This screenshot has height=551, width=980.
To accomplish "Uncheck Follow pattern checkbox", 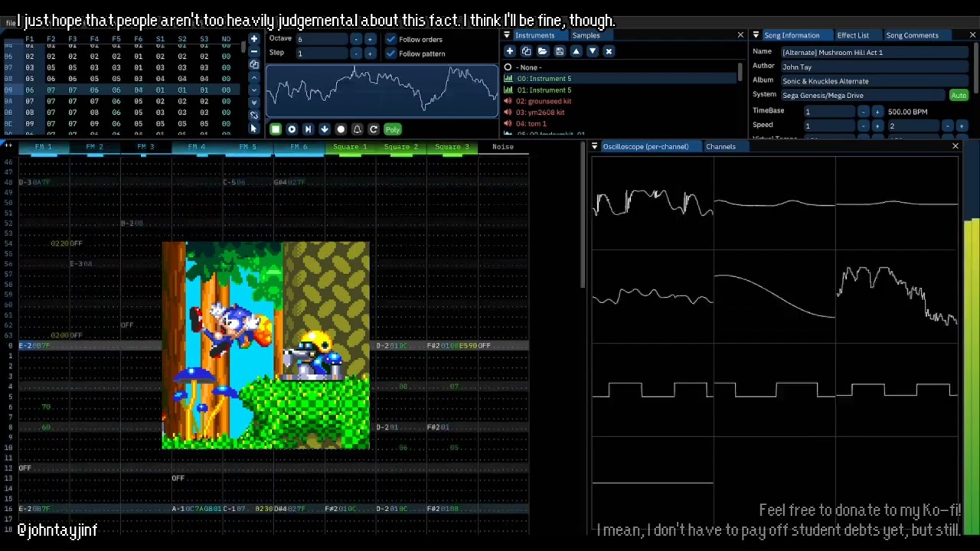I will coord(391,54).
